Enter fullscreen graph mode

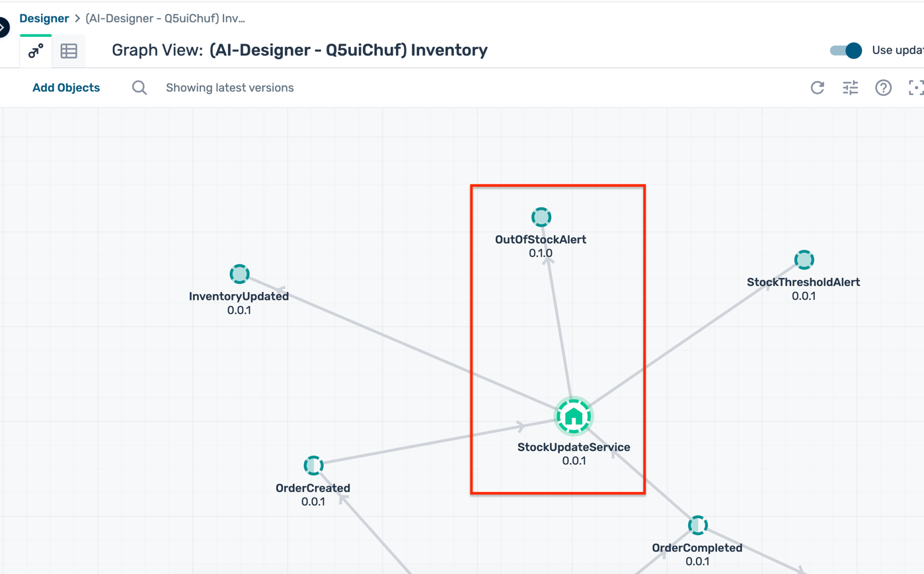tap(915, 88)
